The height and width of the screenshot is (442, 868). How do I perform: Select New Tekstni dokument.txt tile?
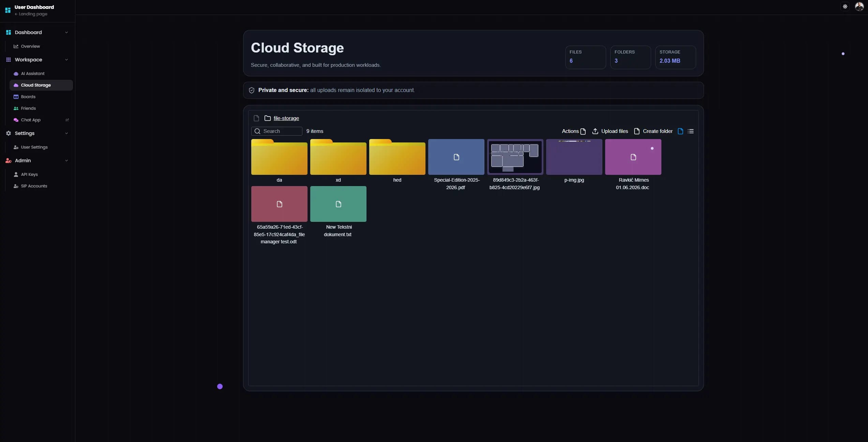(x=338, y=204)
